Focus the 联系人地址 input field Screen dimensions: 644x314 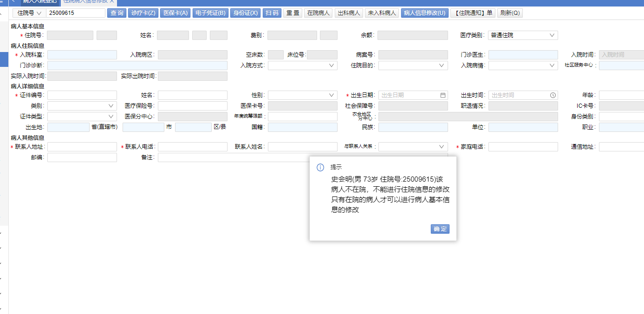pos(82,147)
